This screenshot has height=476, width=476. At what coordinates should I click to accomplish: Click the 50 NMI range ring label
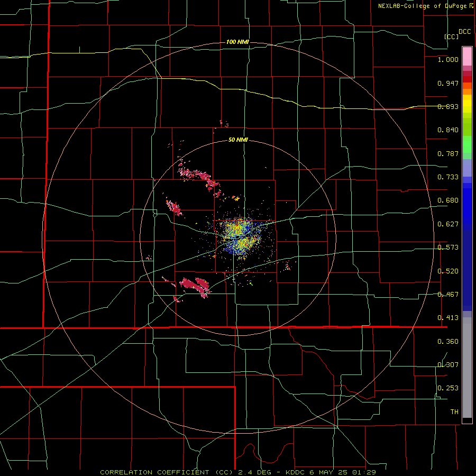238,140
